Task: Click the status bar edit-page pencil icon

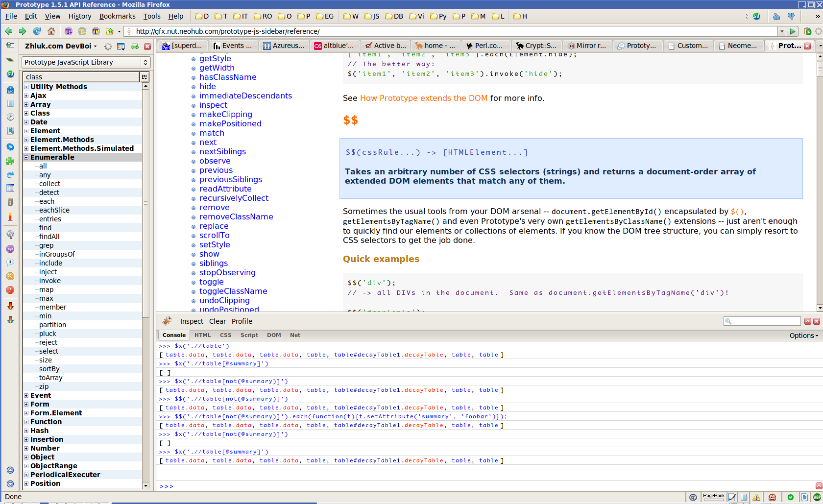Action: point(732,497)
